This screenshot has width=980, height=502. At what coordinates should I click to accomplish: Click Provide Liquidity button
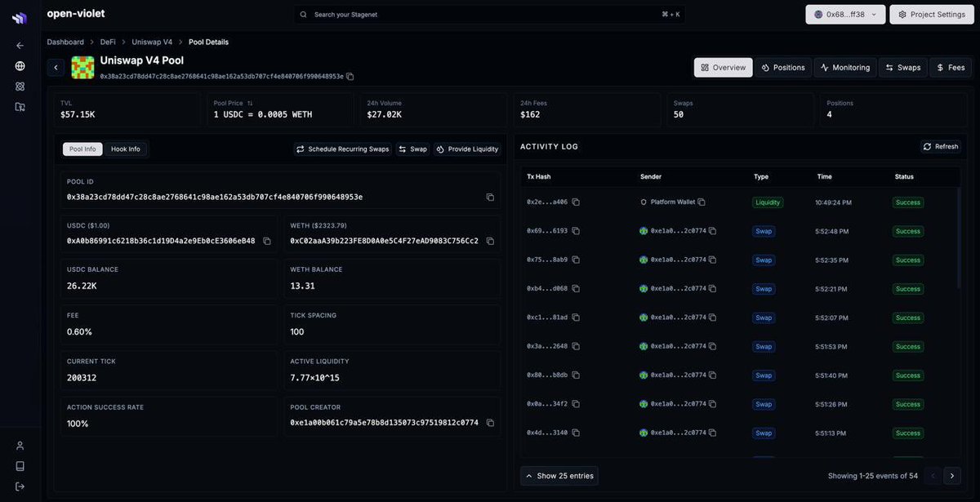click(x=467, y=149)
